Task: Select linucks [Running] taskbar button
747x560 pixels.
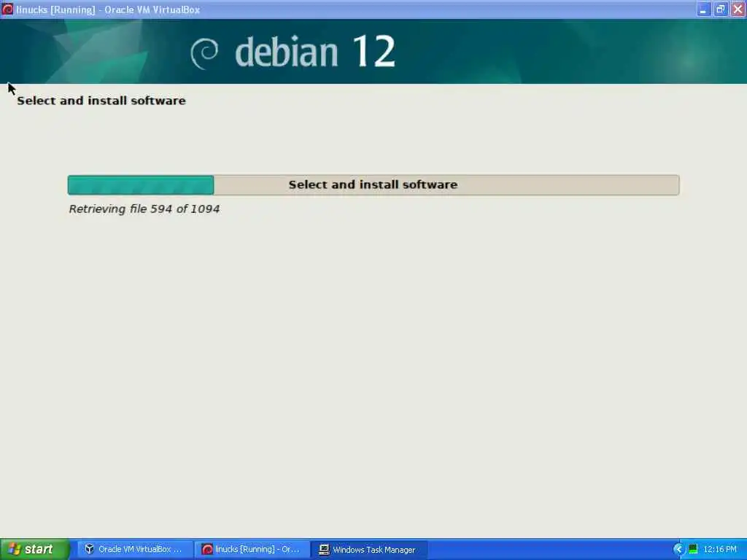Action: pos(252,550)
